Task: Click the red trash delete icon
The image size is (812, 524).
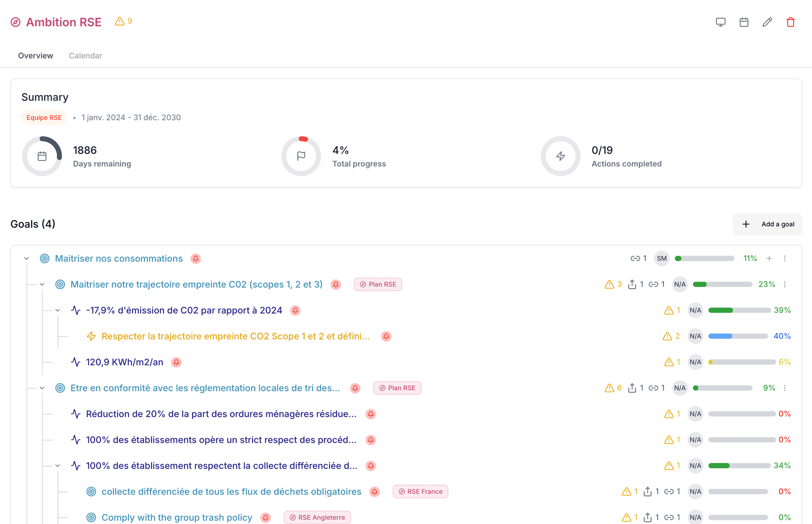Action: tap(790, 22)
